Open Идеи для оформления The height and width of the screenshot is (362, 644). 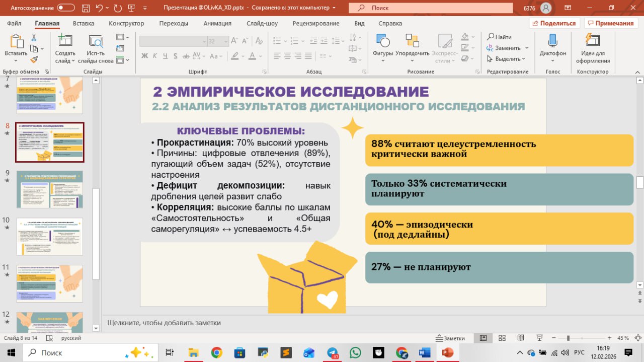(593, 48)
